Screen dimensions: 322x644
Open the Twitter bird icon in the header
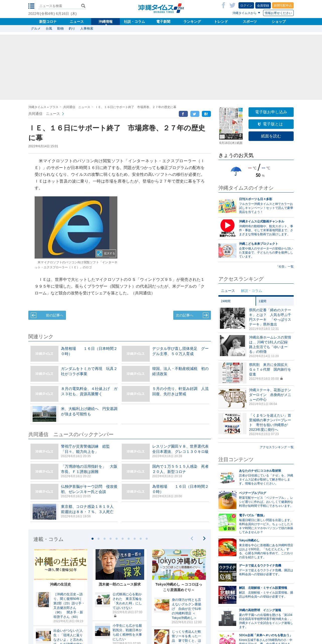pyautogui.click(x=232, y=5)
